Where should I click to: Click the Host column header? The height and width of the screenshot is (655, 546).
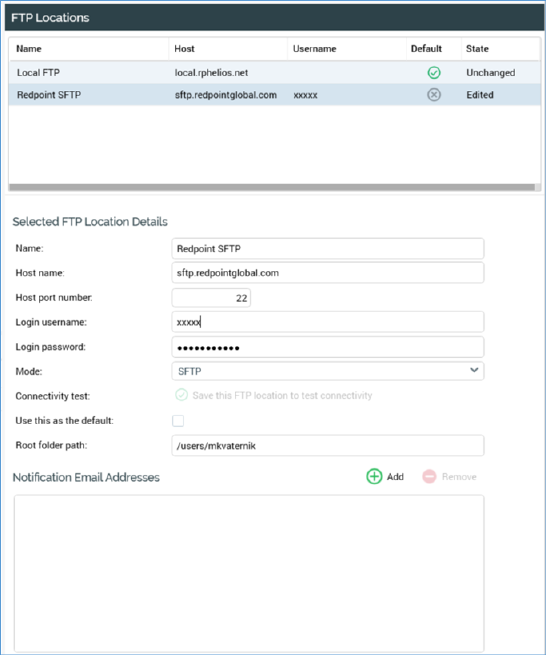click(184, 49)
